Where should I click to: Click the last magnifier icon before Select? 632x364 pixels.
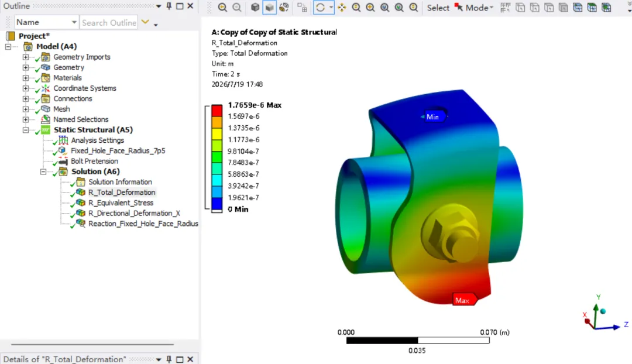(x=414, y=8)
